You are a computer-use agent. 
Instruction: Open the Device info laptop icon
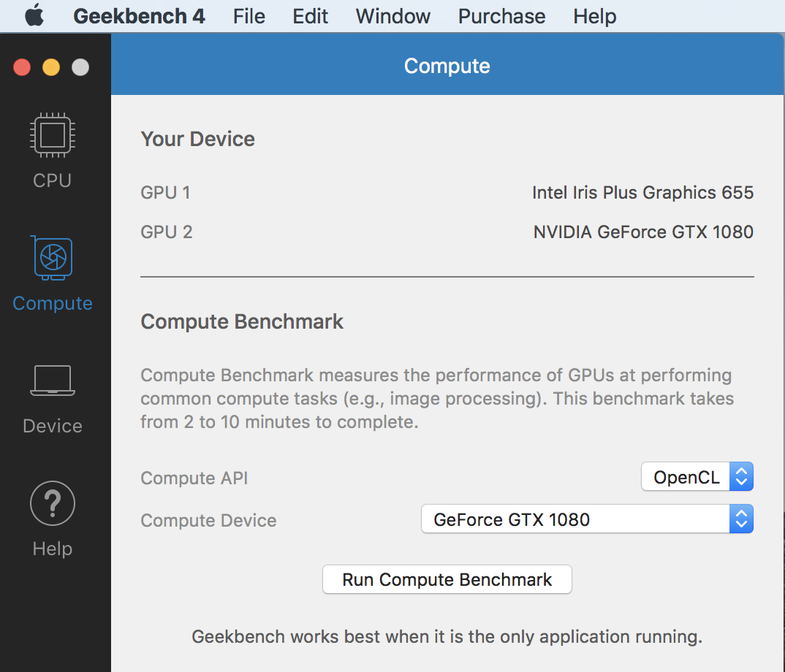tap(52, 381)
